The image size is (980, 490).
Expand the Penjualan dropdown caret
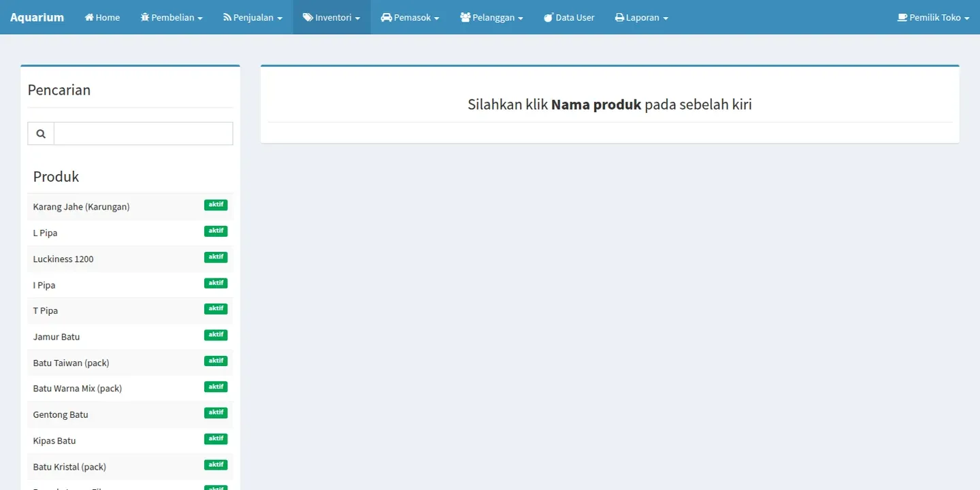[280, 18]
